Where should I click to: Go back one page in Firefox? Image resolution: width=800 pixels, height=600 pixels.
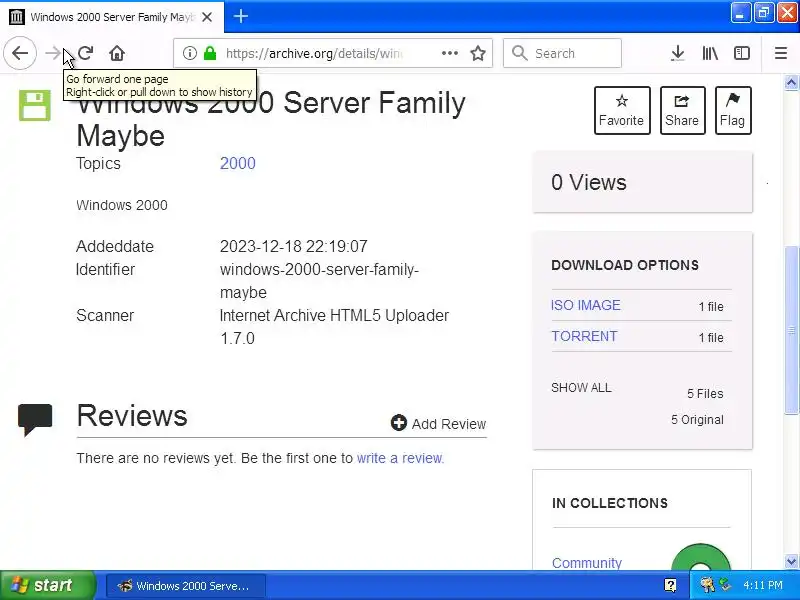[20, 53]
